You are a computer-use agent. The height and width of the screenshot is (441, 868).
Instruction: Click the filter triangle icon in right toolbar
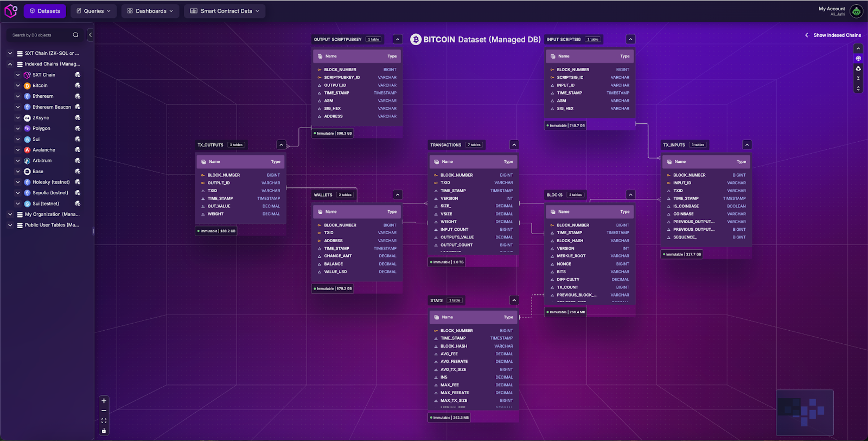[x=858, y=68]
